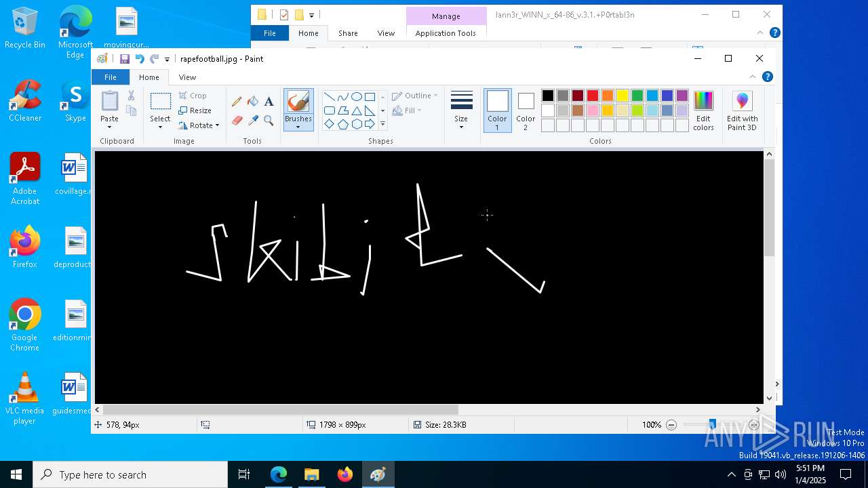Screen dimensions: 868x488
Task: Click the Resize button
Action: tap(195, 110)
